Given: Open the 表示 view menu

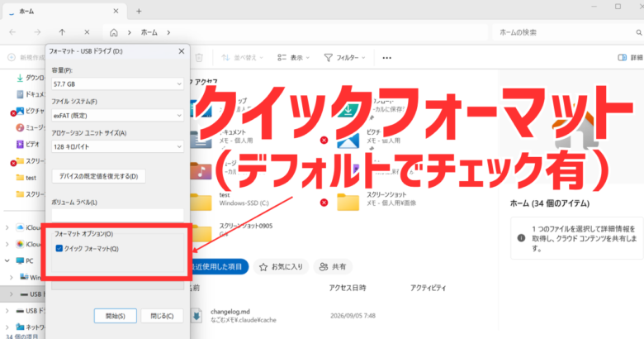Looking at the screenshot, I should click(x=293, y=58).
